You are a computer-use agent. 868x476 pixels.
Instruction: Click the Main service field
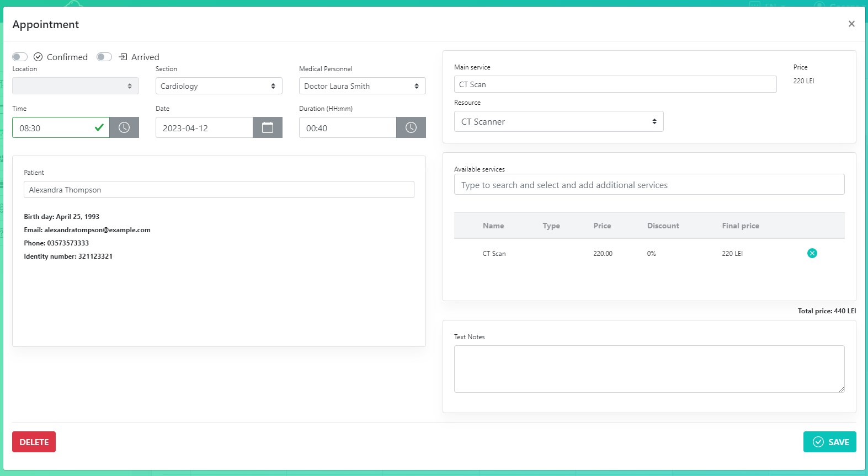pos(615,84)
